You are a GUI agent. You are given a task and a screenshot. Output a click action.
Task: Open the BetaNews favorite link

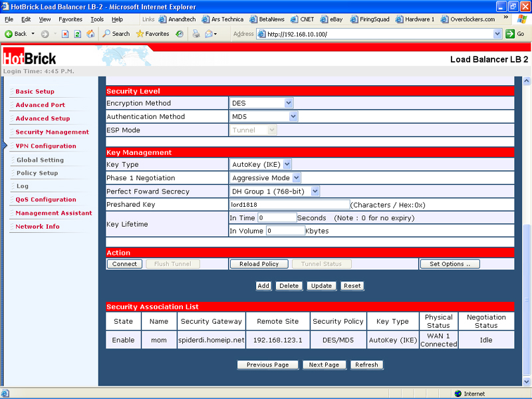pos(267,19)
